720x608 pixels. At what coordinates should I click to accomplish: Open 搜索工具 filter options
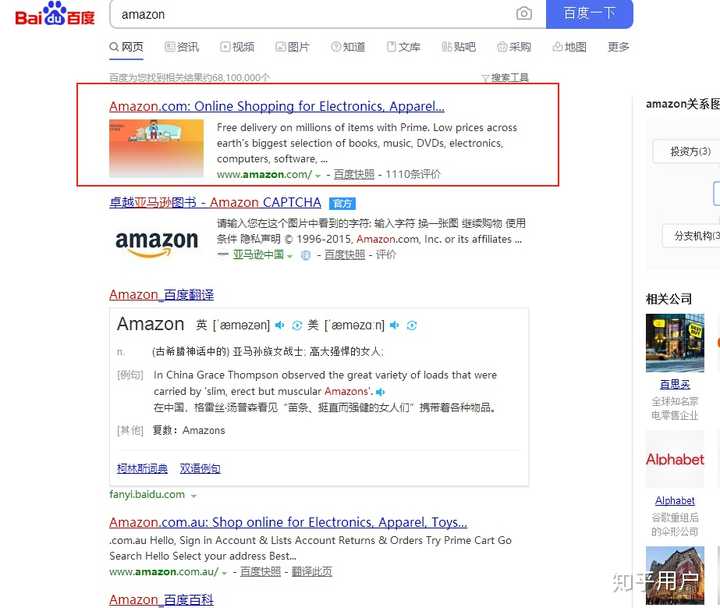tap(505, 78)
